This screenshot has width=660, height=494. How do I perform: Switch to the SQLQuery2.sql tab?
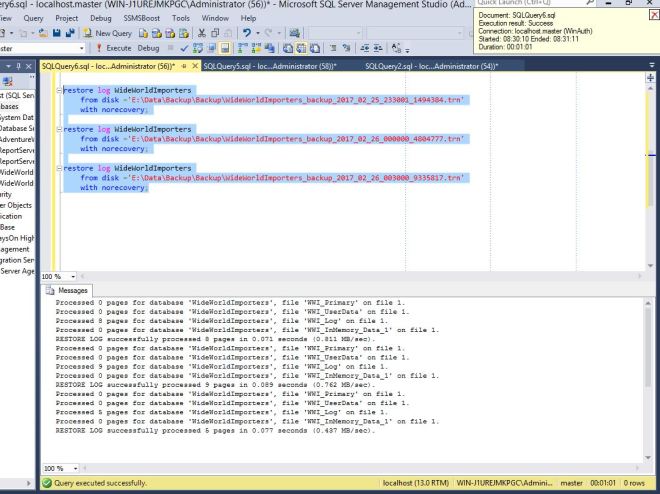pos(432,66)
